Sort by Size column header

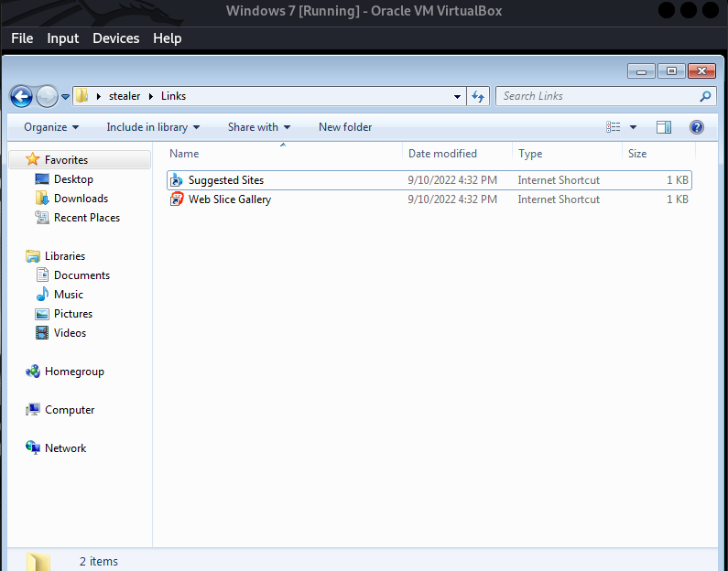[x=658, y=154]
